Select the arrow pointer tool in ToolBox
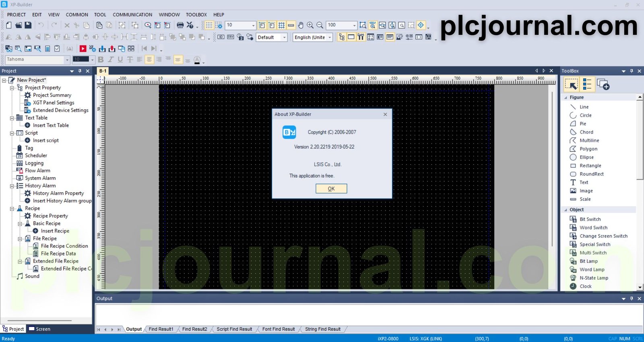The image size is (644, 342). click(571, 84)
